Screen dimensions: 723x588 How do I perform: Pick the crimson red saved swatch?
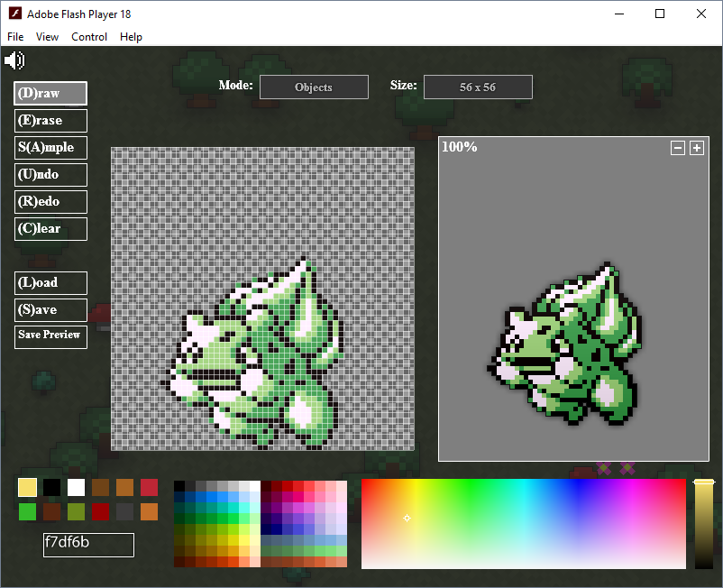click(x=149, y=488)
